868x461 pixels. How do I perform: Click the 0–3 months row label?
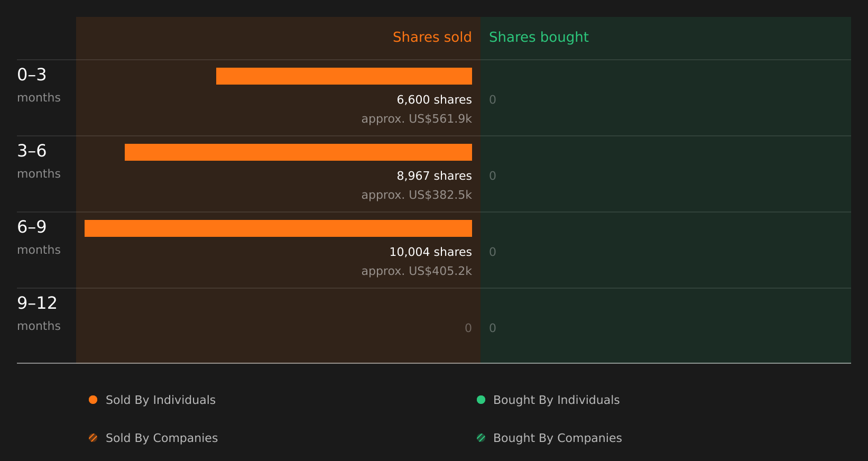39,85
